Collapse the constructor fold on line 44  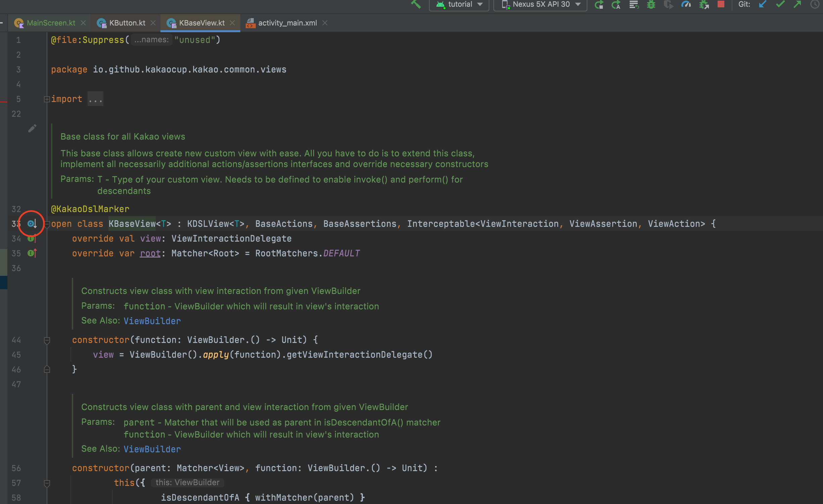(x=47, y=340)
